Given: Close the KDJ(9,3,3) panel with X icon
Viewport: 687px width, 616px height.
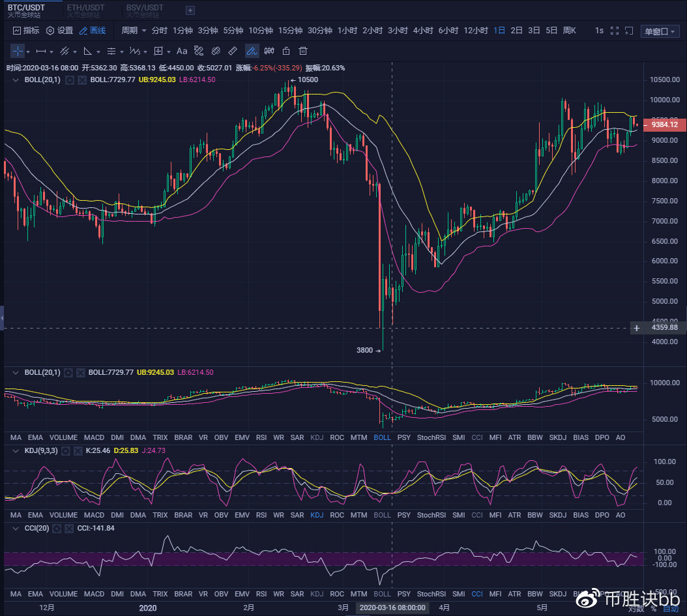Looking at the screenshot, I should (78, 451).
